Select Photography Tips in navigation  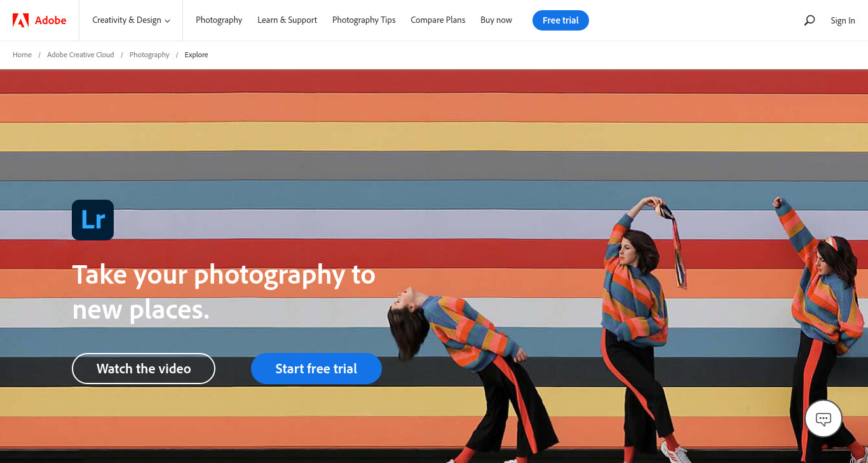[364, 20]
